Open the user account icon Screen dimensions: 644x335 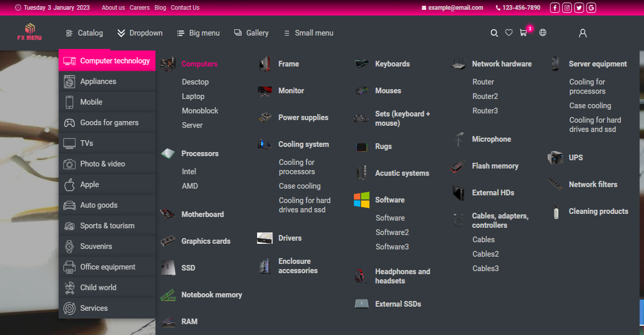pos(583,33)
